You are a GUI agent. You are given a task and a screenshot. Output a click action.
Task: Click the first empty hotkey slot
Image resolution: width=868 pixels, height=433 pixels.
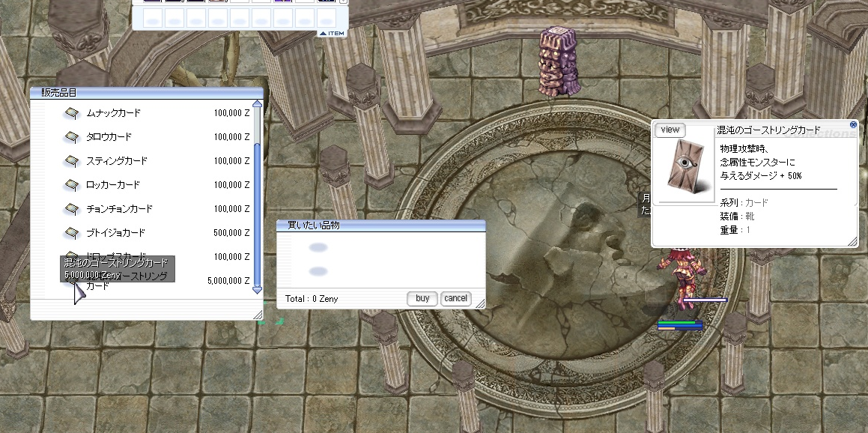point(152,18)
